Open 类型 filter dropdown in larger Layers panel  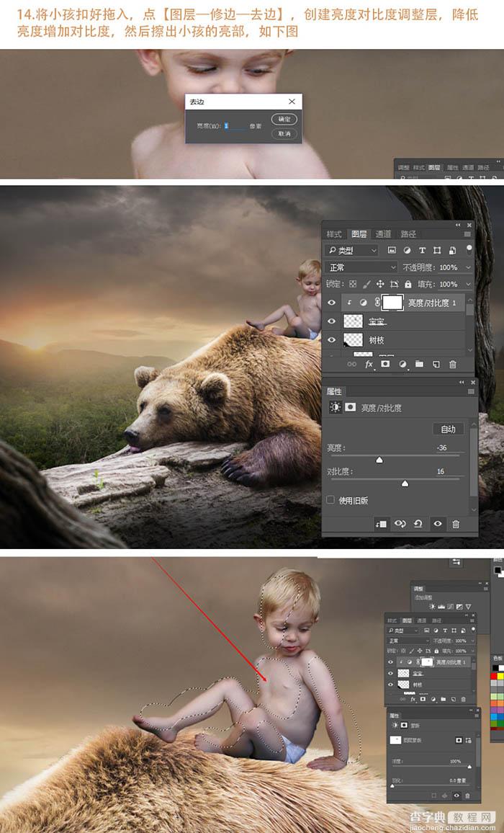[x=351, y=250]
